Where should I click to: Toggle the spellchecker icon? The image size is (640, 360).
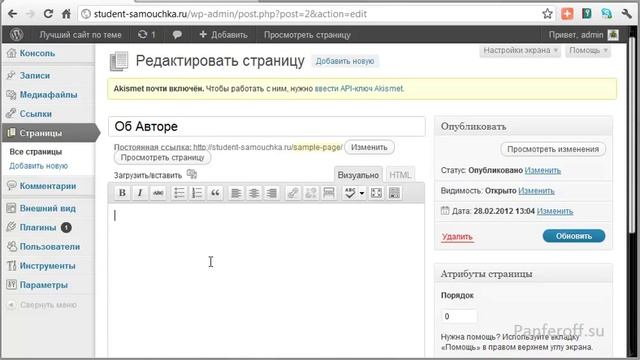pos(350,193)
